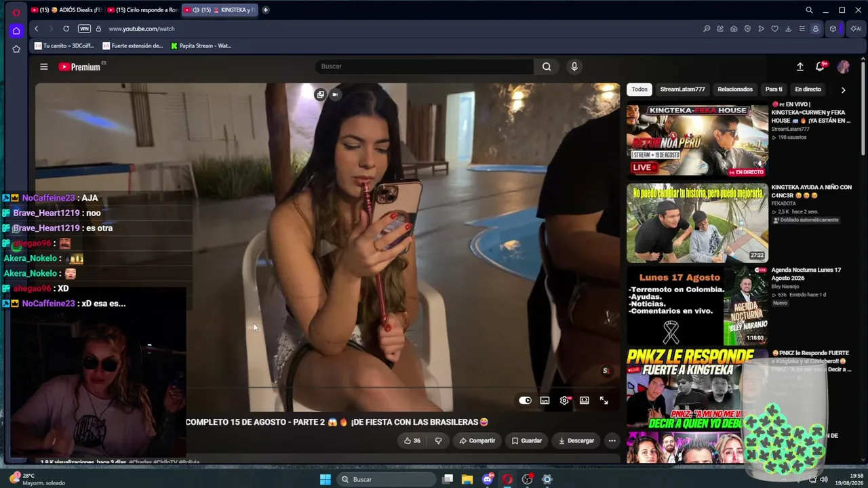Open browser downloads arrow icon
Viewport: 868px width, 488px height.
[788, 28]
